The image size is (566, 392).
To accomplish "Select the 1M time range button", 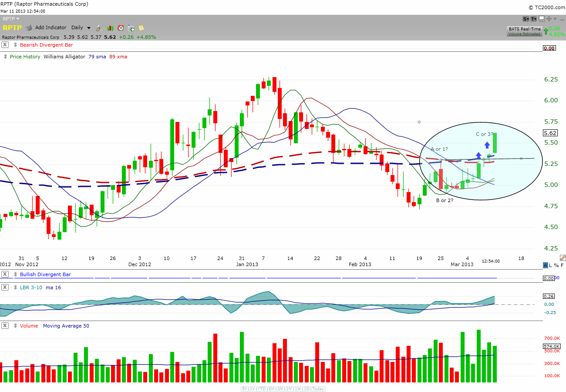I will [289, 389].
